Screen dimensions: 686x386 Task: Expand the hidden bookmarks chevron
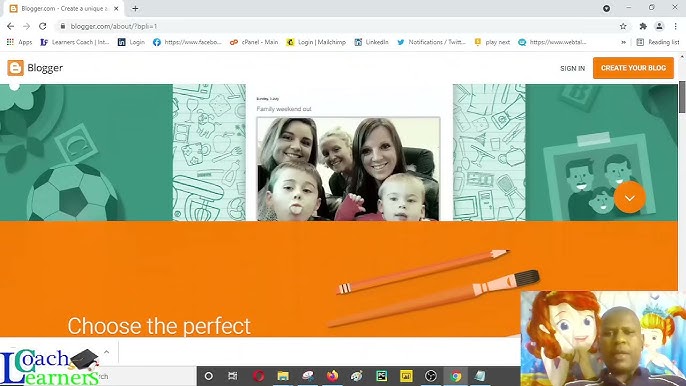[x=623, y=42]
